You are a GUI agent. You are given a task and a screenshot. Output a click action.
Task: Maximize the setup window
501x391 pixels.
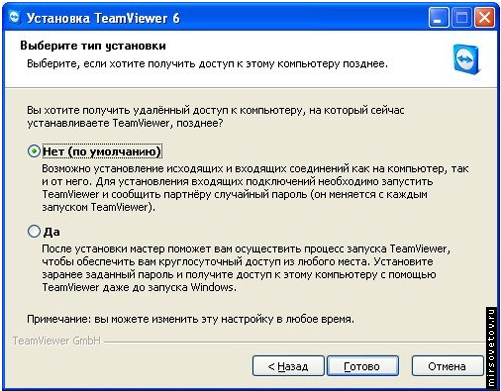[461, 18]
